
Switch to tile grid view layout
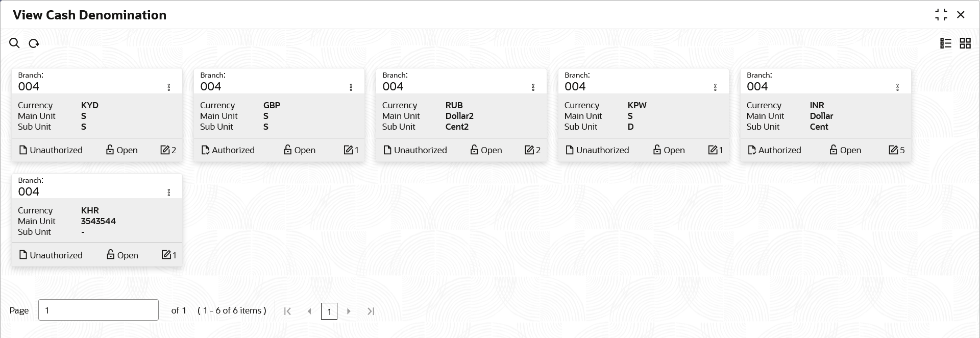click(965, 43)
